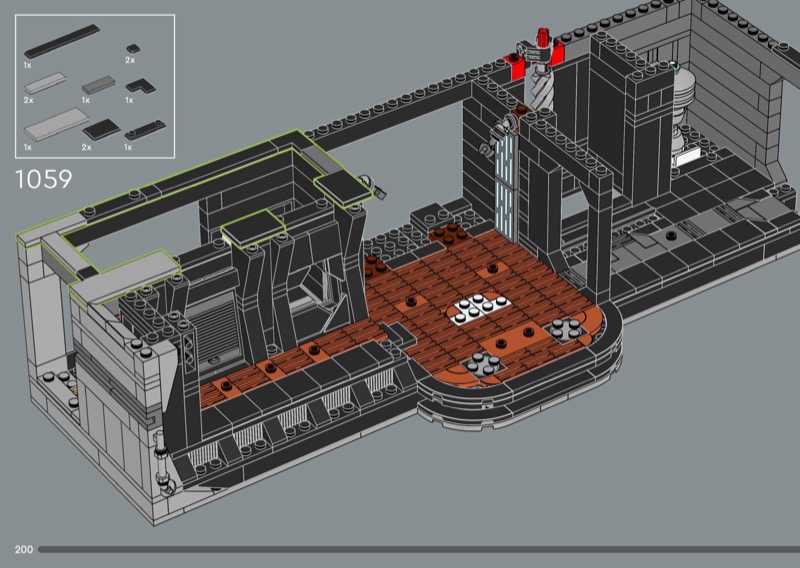
Task: Select the dark gray 1x2 tile part
Action: pos(97,86)
